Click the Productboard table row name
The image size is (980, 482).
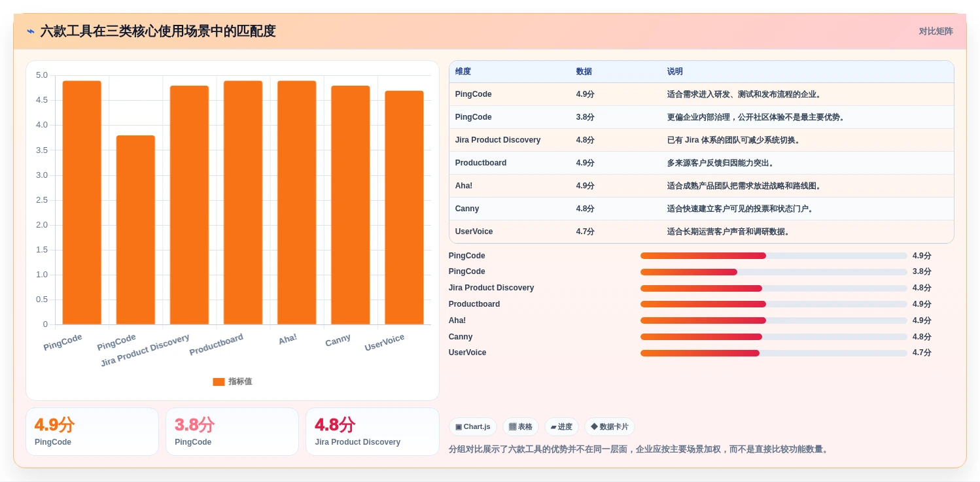[x=481, y=163]
